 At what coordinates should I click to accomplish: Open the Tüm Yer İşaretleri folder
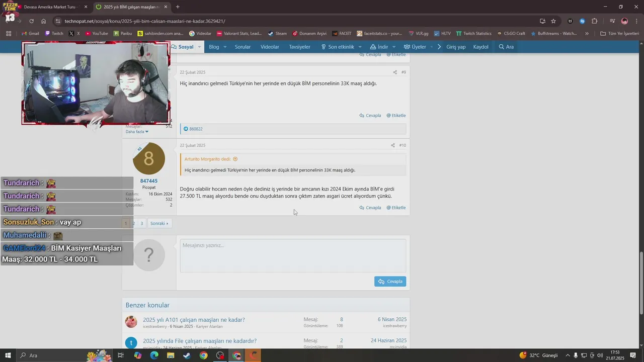(619, 34)
